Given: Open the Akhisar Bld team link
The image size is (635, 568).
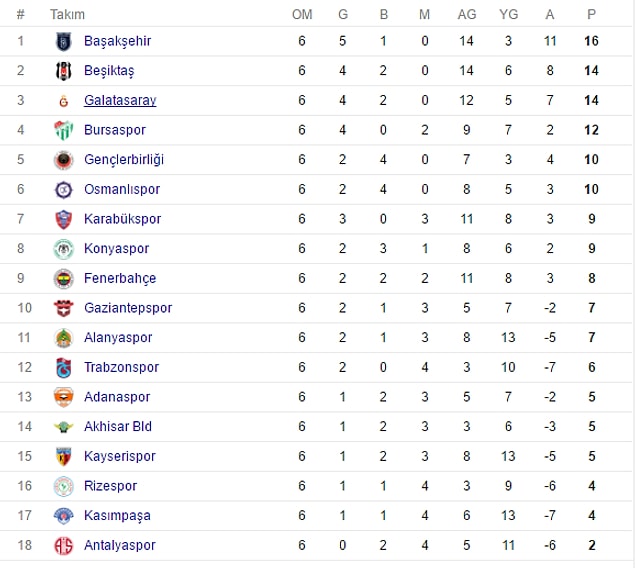Looking at the screenshot, I should tap(118, 426).
